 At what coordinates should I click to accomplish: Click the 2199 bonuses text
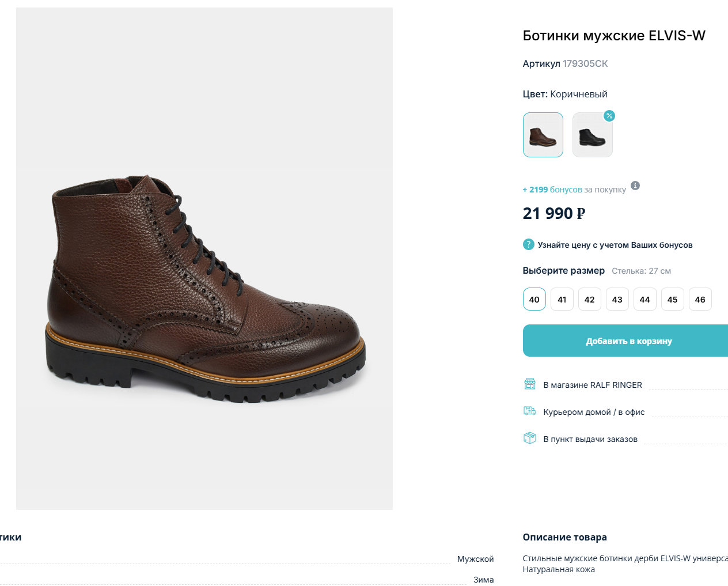click(552, 190)
